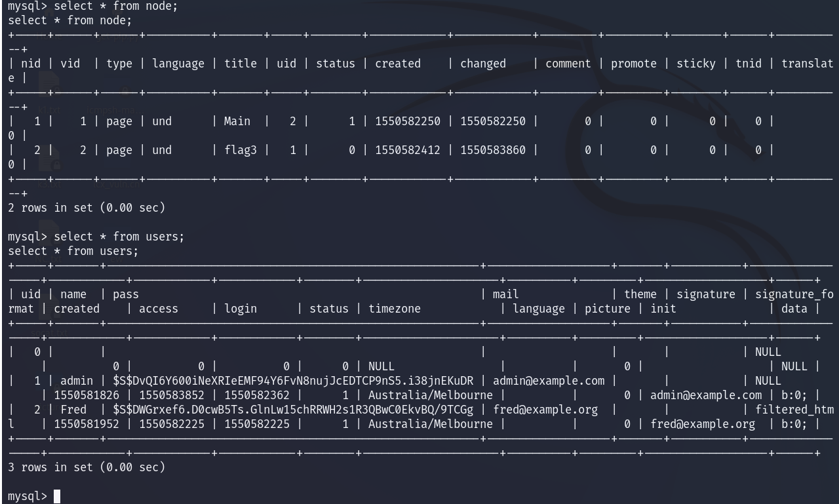Click admin's created value 1550581826
Viewport: 839px width, 504px height.
(x=87, y=395)
